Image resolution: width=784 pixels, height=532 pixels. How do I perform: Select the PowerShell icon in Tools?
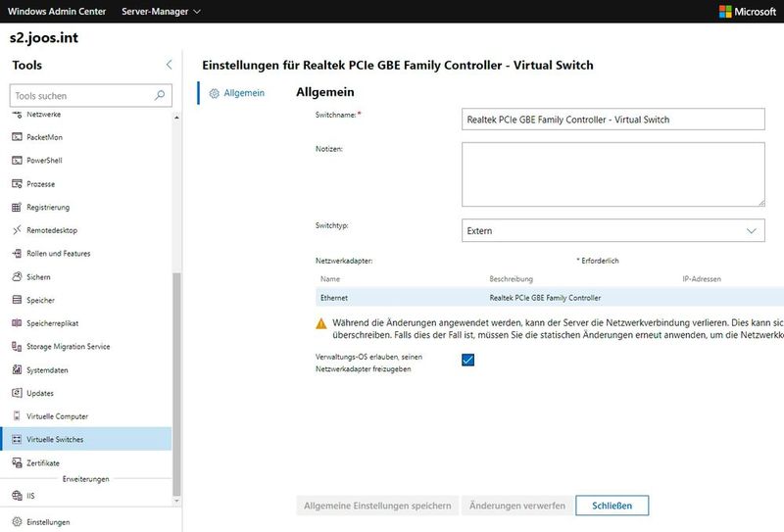pos(17,161)
